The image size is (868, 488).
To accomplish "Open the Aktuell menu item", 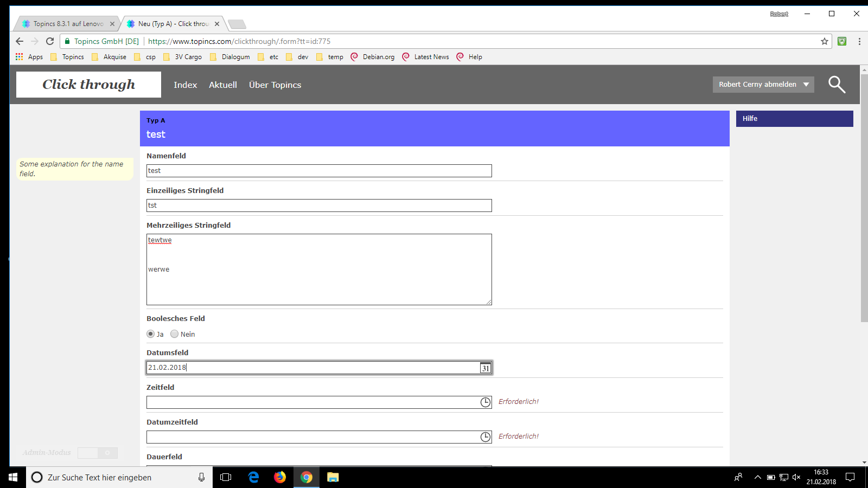I will (223, 85).
